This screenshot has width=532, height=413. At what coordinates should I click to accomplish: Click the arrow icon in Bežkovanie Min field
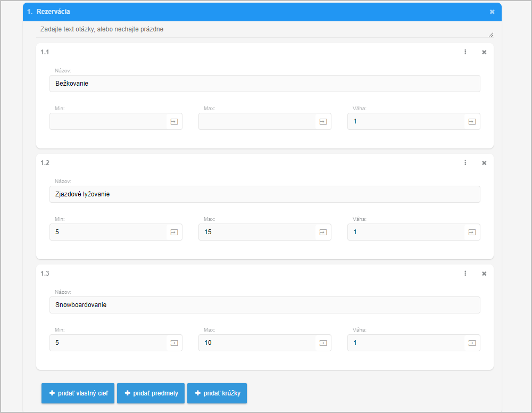[x=174, y=121]
